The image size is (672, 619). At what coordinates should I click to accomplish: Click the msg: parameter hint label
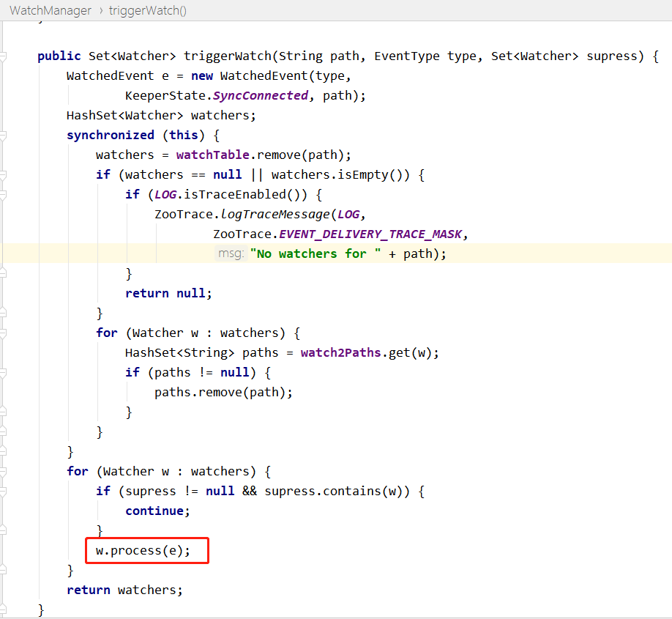pos(231,253)
